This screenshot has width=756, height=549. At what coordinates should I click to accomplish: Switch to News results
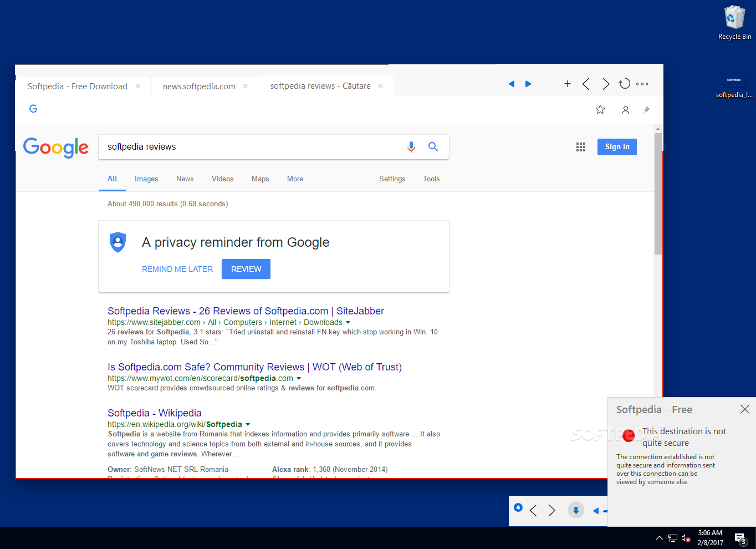tap(185, 179)
